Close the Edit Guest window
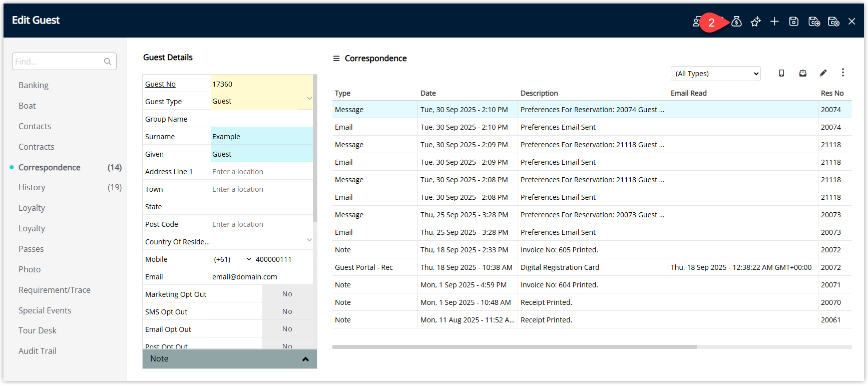The height and width of the screenshot is (385, 868). tap(851, 22)
